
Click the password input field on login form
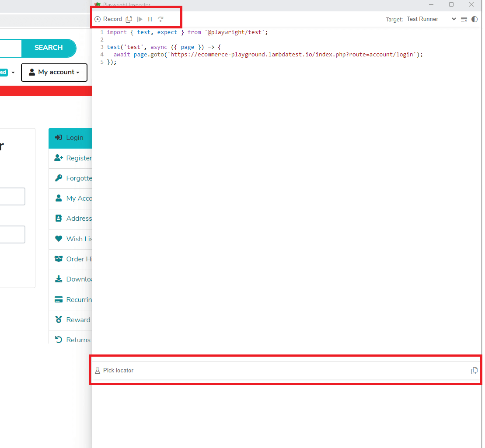pyautogui.click(x=12, y=234)
